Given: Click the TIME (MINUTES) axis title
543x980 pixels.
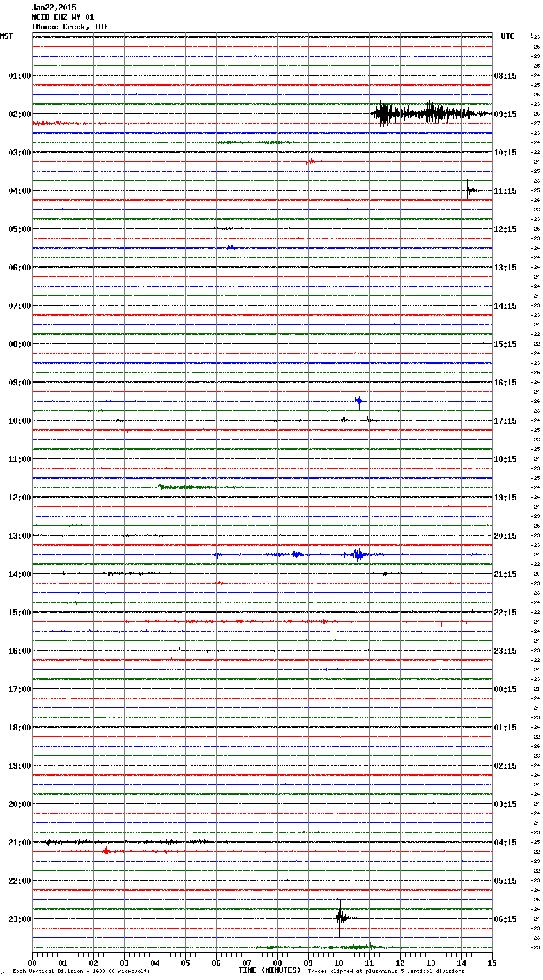Looking at the screenshot, I should [x=270, y=970].
